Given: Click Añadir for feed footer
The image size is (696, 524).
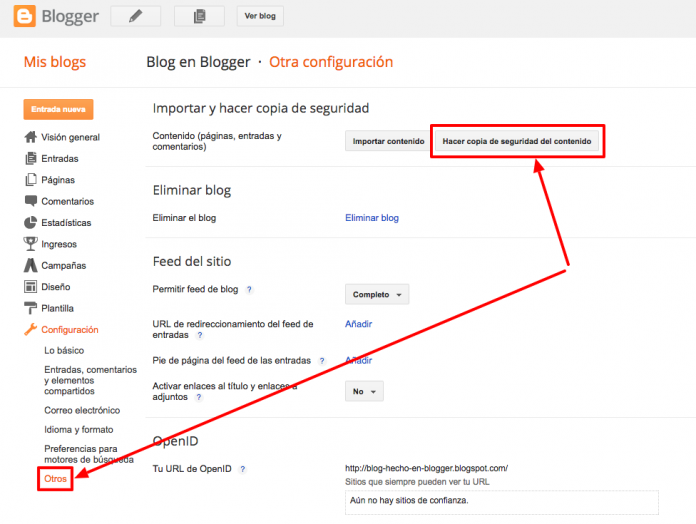Looking at the screenshot, I should click(358, 360).
